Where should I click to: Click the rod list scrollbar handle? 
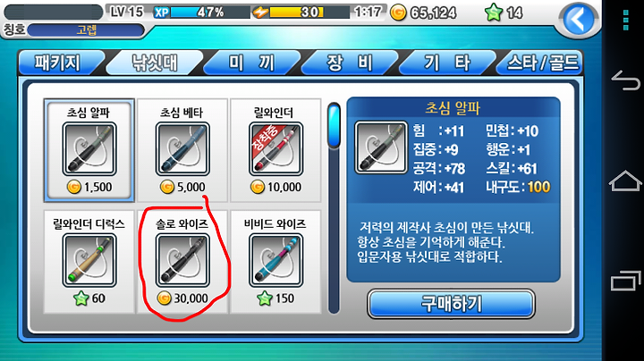point(334,125)
